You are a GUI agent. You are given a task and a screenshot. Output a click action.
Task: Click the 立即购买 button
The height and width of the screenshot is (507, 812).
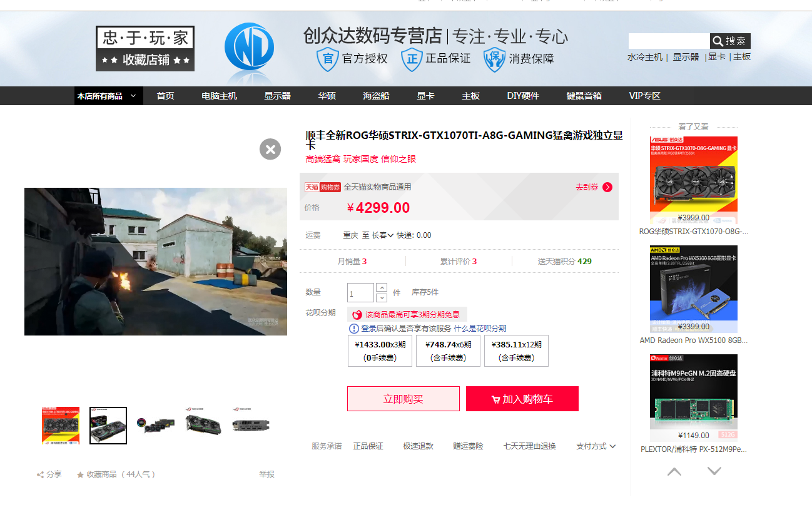click(403, 399)
